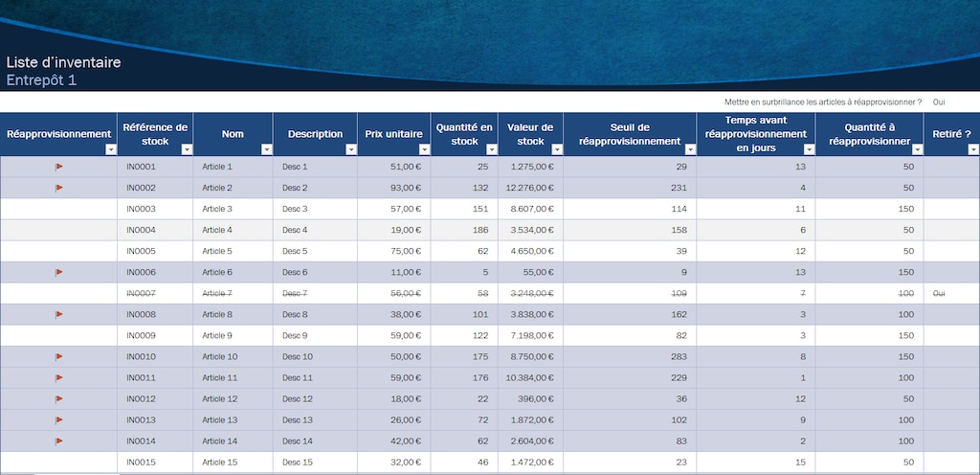Select the reorder days cell for Article 15
This screenshot has height=475, width=980.
(756, 463)
